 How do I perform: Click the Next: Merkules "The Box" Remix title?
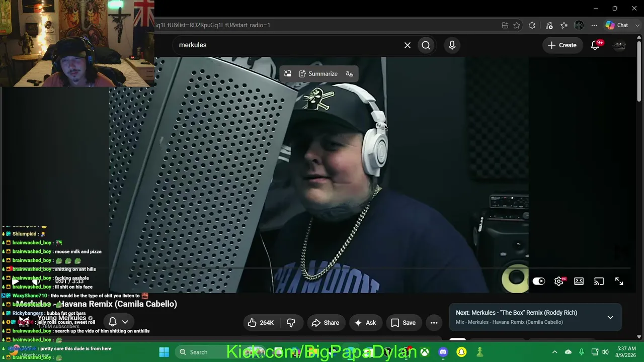[x=516, y=313]
